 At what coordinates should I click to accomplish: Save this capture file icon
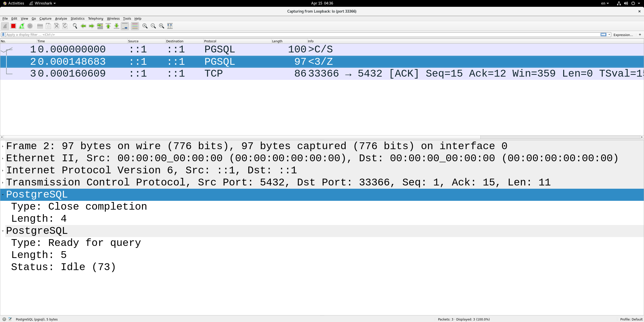(48, 26)
